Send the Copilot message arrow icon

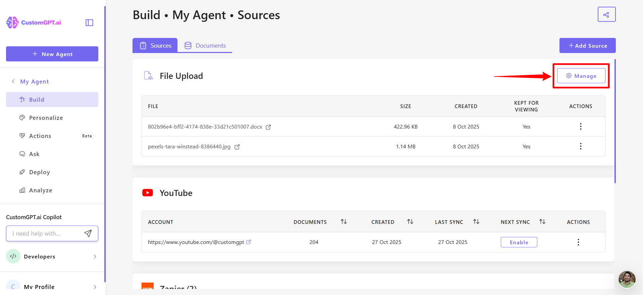coord(88,234)
